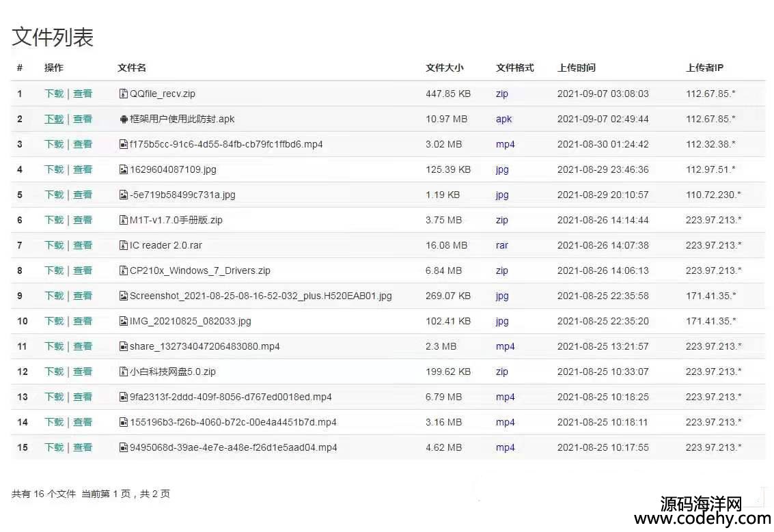
Task: Click the 操作 column header
Action: [x=54, y=68]
